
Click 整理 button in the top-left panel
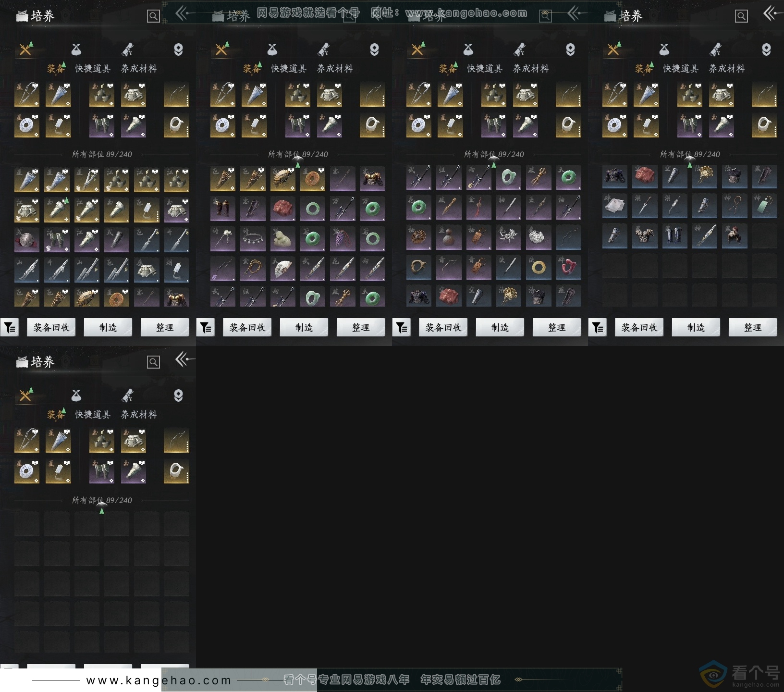(165, 327)
